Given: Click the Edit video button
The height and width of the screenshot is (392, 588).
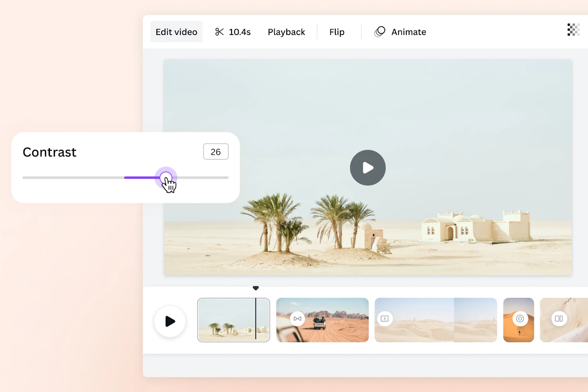Looking at the screenshot, I should coord(176,32).
